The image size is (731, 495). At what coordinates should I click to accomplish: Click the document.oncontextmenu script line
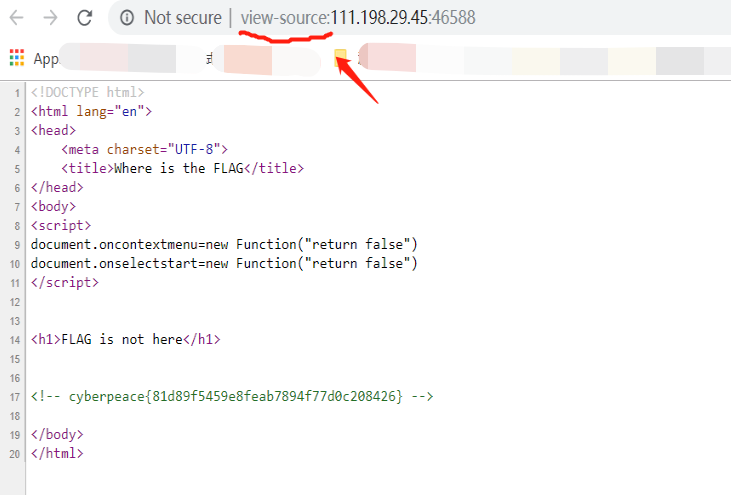click(x=224, y=244)
